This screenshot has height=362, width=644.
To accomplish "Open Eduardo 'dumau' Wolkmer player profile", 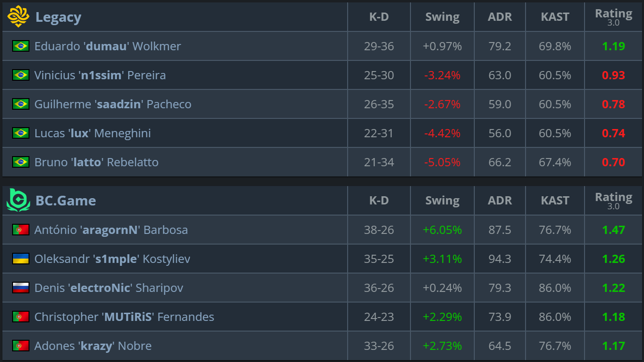I will click(107, 46).
